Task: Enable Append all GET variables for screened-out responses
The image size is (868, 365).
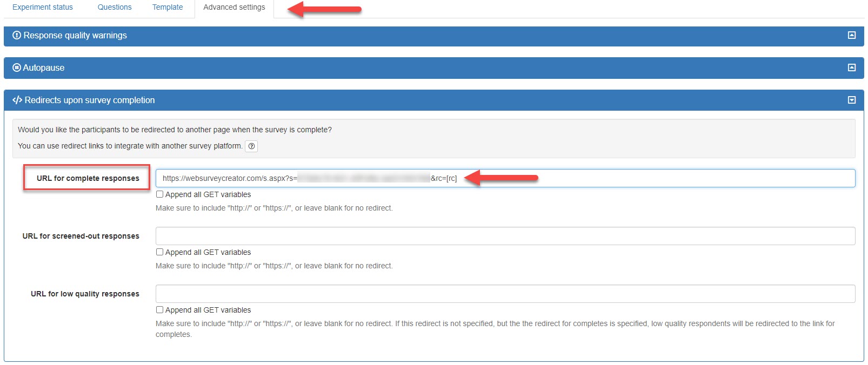Action: coord(159,252)
